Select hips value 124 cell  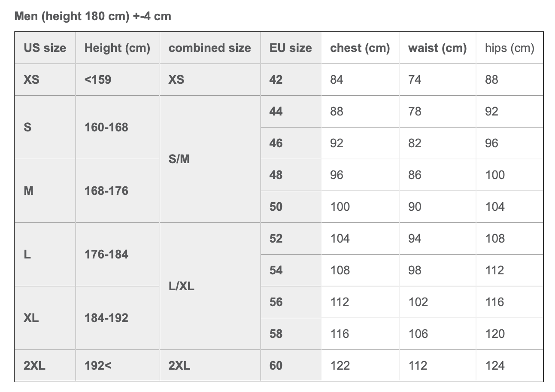tap(510, 366)
